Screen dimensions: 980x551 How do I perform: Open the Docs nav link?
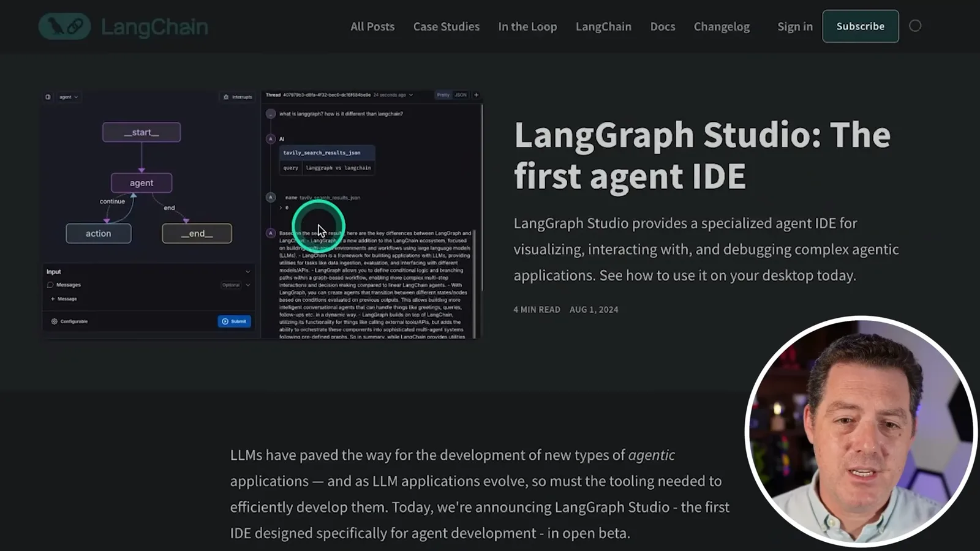click(x=663, y=26)
